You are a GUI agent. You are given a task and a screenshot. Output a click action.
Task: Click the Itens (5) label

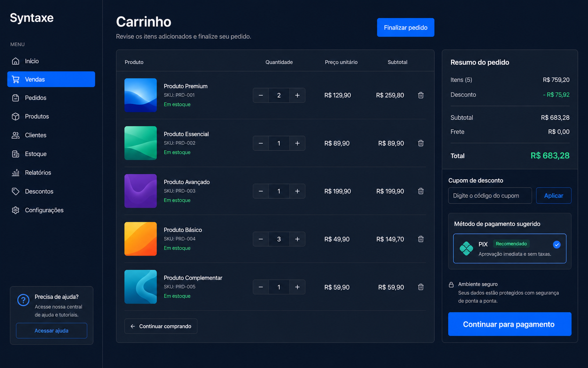(461, 80)
